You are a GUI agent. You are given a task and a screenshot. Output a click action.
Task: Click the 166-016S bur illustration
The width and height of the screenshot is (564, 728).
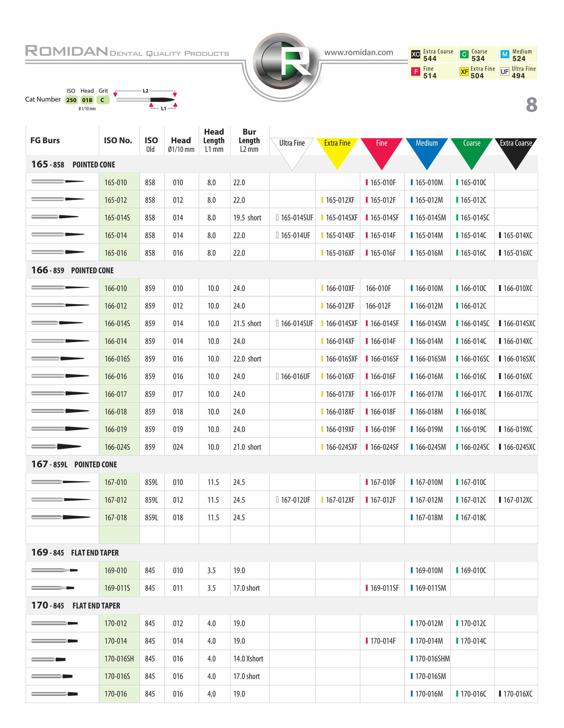58,358
